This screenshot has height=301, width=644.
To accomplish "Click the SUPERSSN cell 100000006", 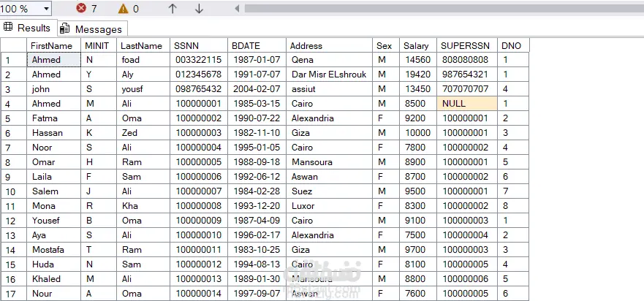I will 466,279.
